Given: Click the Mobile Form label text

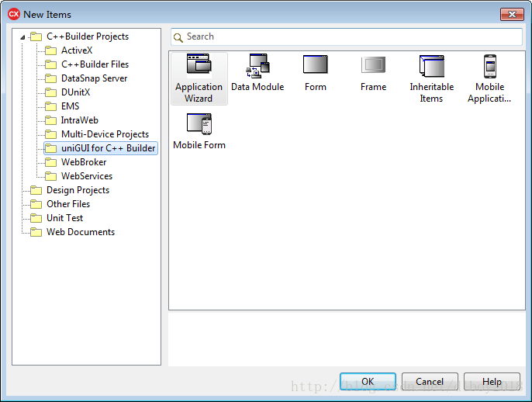Looking at the screenshot, I should click(199, 145).
